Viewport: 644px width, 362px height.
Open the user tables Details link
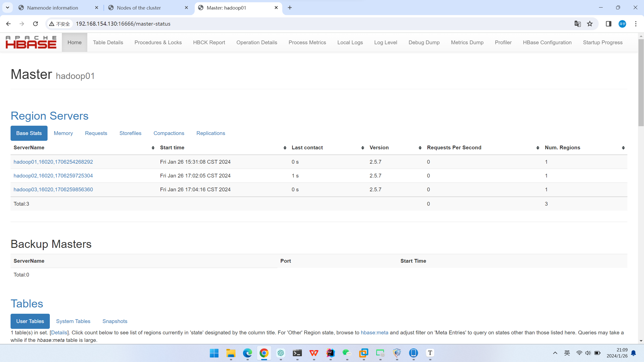click(x=59, y=333)
